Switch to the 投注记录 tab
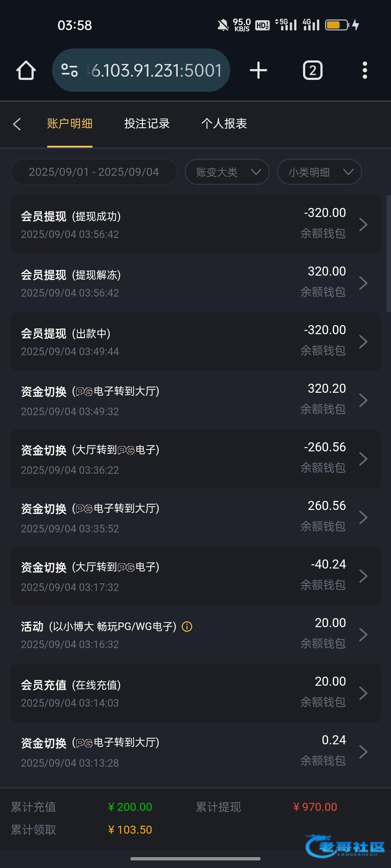 [147, 124]
